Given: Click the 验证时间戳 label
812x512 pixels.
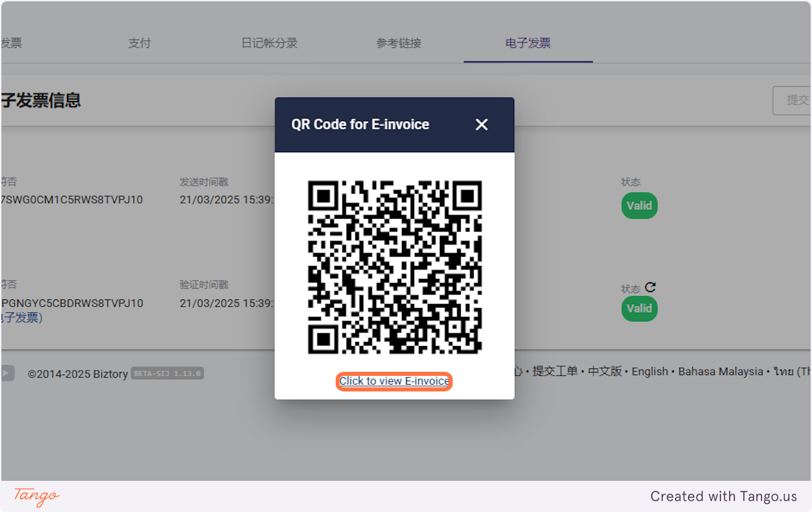Looking at the screenshot, I should click(x=204, y=285).
